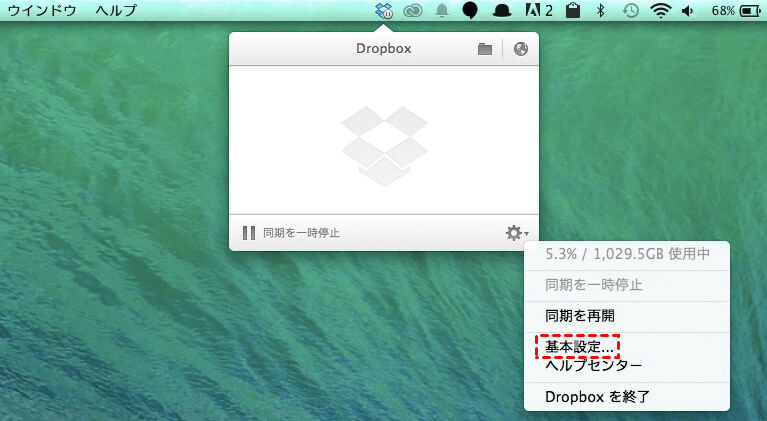Image resolution: width=767 pixels, height=421 pixels.
Task: Click the bowler hat menu bar icon
Action: [x=502, y=11]
